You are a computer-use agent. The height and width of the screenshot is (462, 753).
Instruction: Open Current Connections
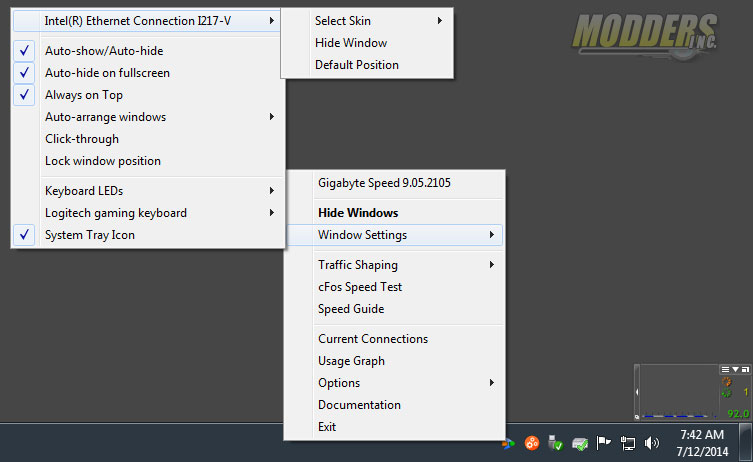(x=394, y=339)
